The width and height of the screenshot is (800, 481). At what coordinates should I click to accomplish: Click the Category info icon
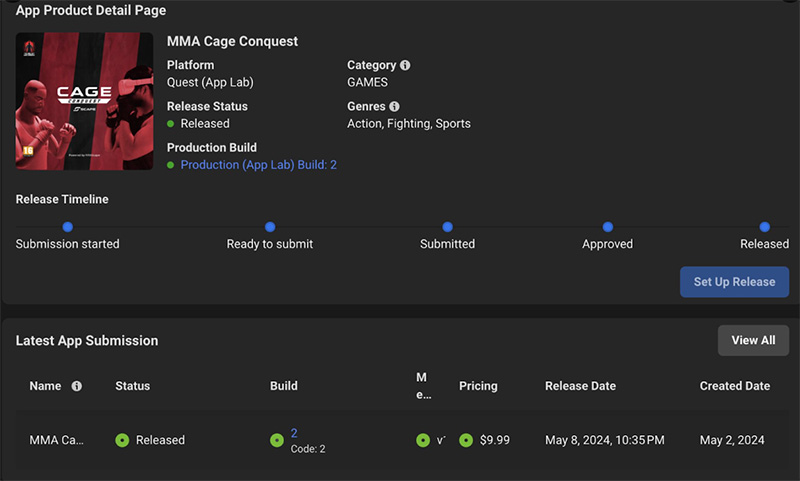405,65
